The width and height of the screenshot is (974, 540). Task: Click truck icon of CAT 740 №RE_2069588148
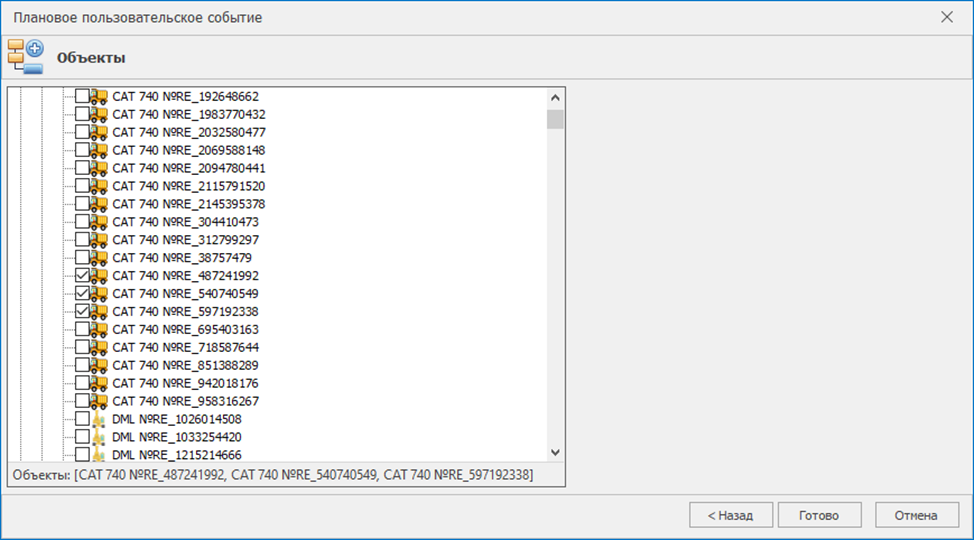pos(99,151)
